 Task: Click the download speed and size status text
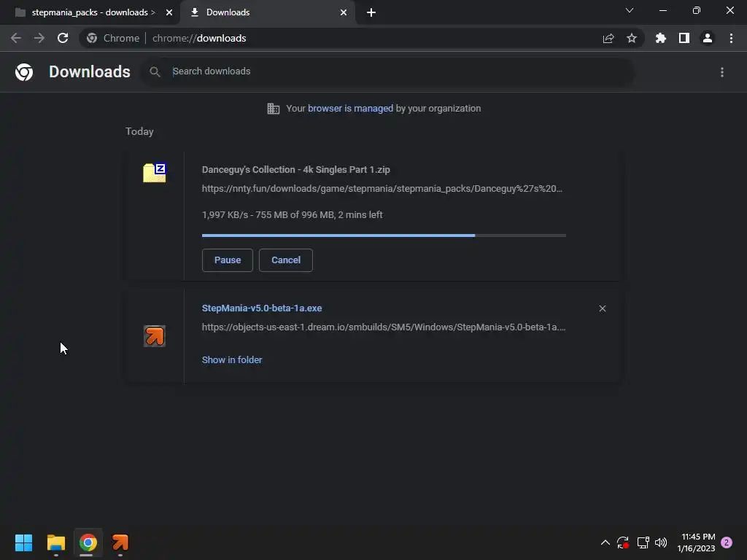tap(292, 215)
